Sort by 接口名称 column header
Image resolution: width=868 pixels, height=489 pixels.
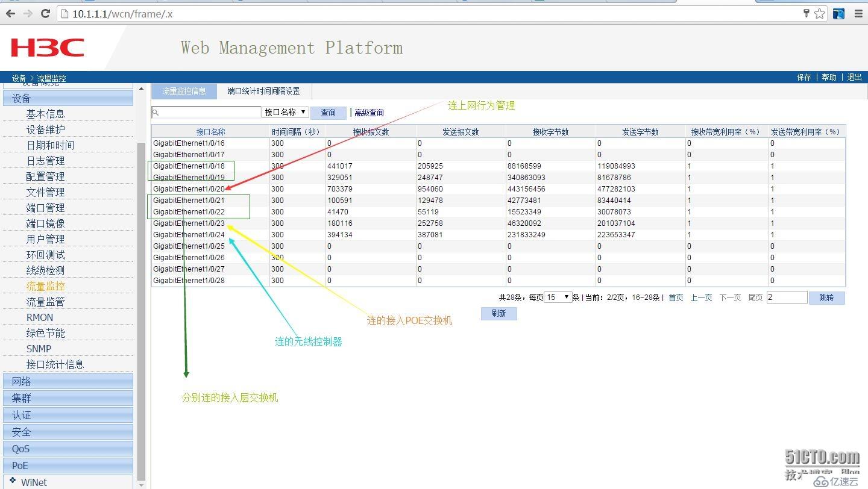point(210,131)
